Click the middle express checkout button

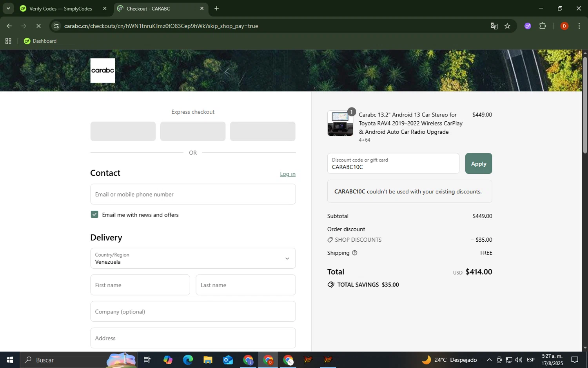tap(193, 131)
